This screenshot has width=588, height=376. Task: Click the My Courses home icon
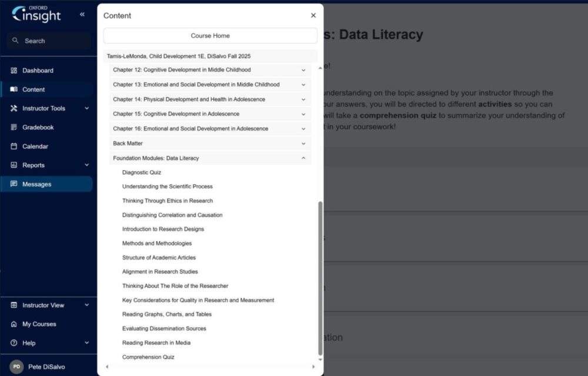(x=14, y=324)
